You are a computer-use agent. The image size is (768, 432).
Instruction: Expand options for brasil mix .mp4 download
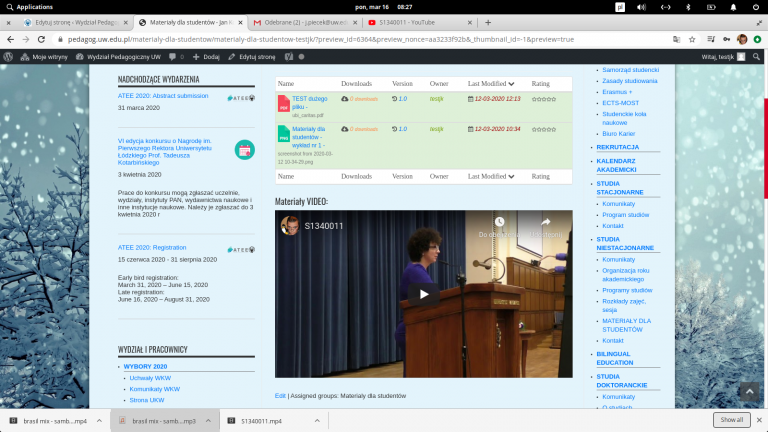(99, 421)
